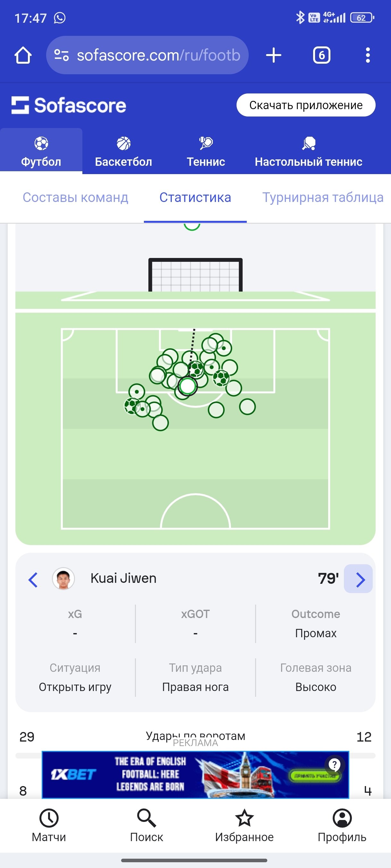Open the browser three-dot menu

pyautogui.click(x=367, y=55)
